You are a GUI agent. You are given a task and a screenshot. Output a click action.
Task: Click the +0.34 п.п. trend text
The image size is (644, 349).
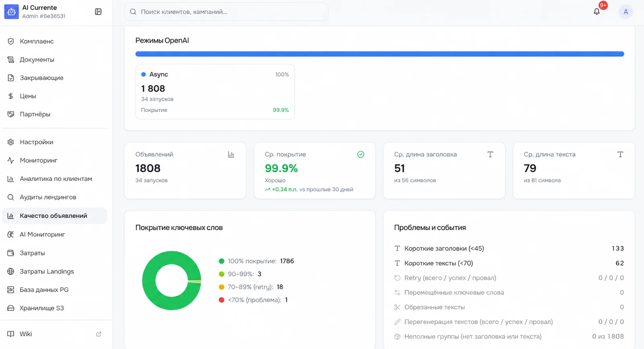(x=285, y=189)
